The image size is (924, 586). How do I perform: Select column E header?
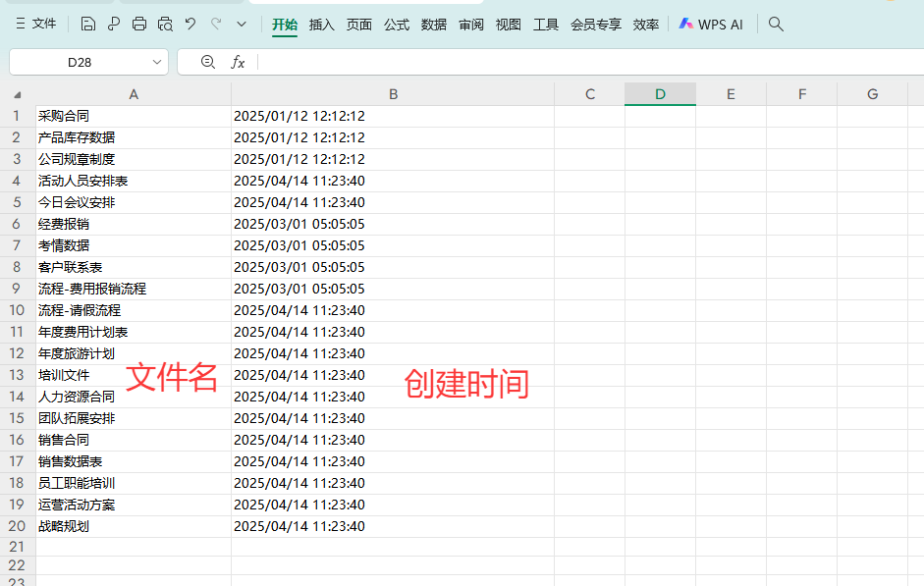click(731, 94)
